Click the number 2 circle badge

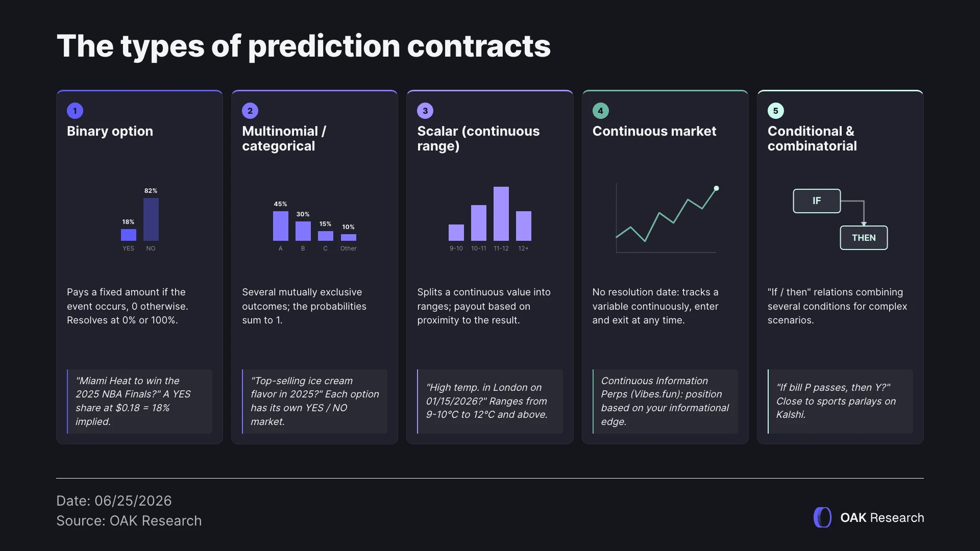click(250, 111)
